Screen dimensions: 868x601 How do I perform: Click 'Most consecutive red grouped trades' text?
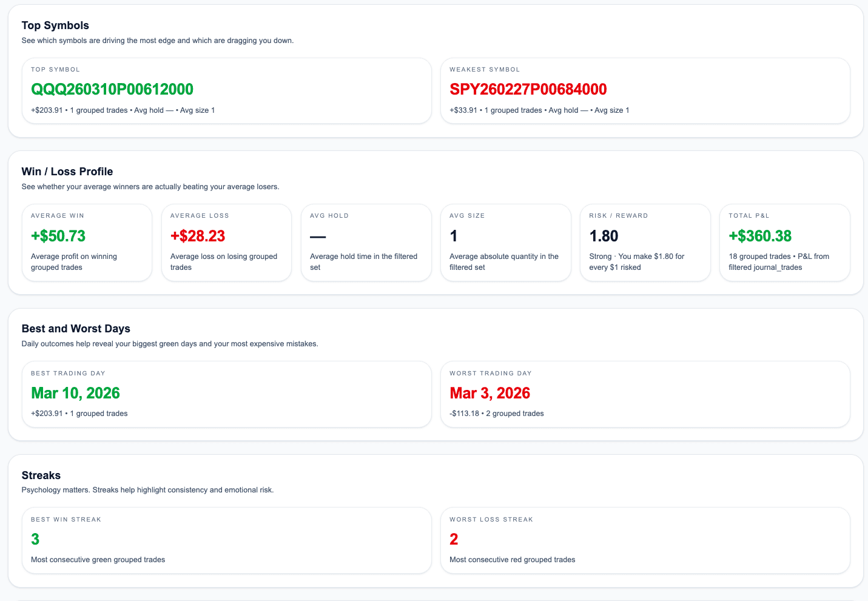(x=513, y=560)
